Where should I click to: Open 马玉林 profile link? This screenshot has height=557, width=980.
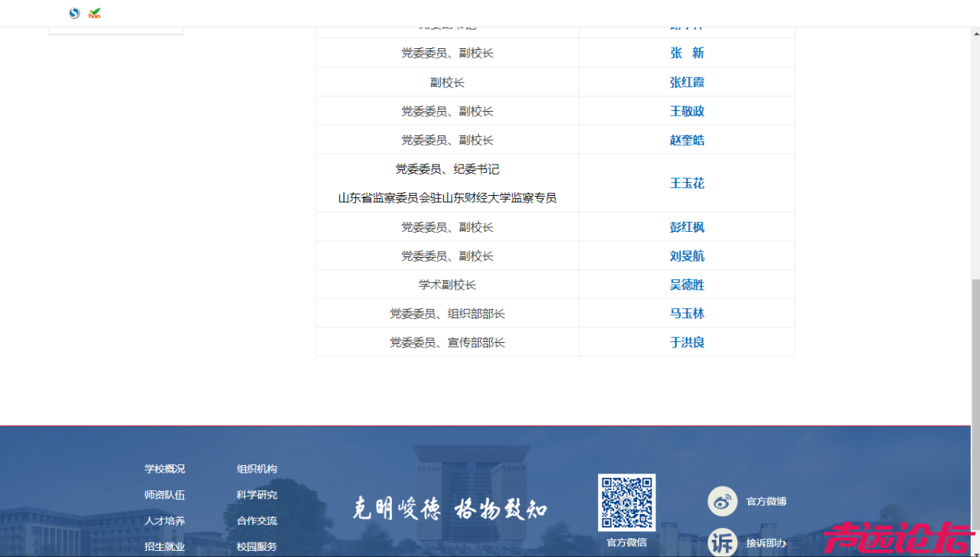click(687, 313)
